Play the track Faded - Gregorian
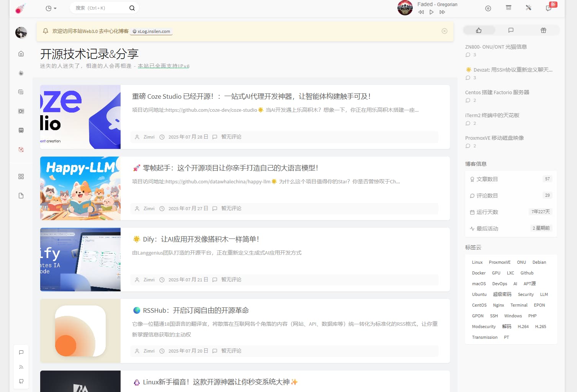The height and width of the screenshot is (392, 577). (x=432, y=12)
